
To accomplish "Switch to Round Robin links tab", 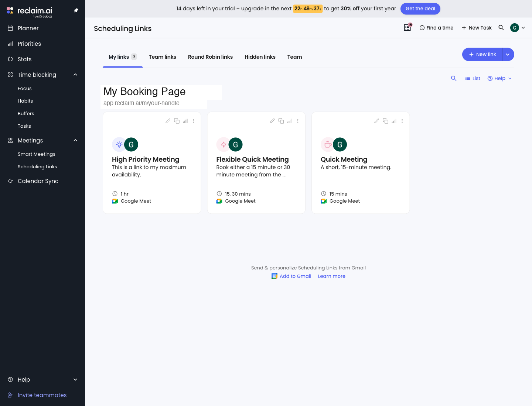I will pos(210,57).
